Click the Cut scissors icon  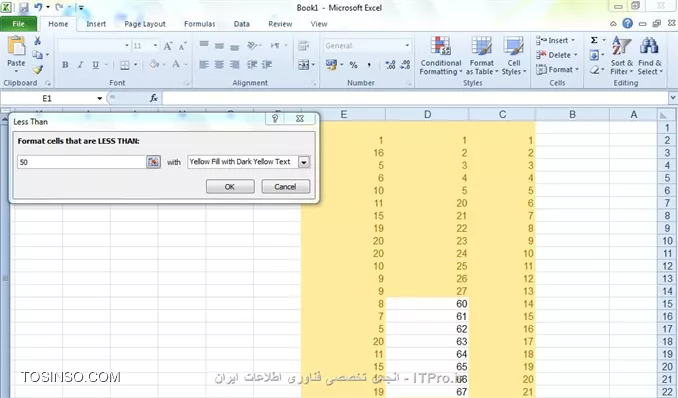tap(38, 41)
